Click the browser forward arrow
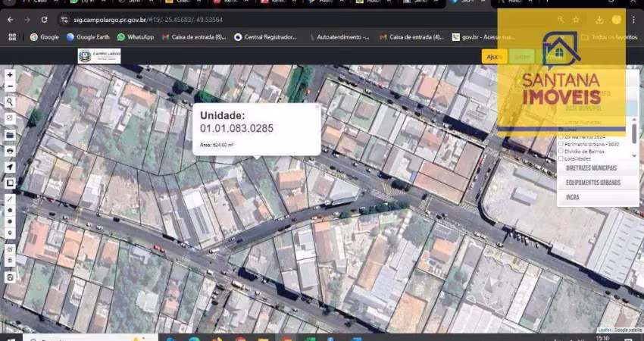Viewport: 644px width, 341px height. pyautogui.click(x=27, y=20)
